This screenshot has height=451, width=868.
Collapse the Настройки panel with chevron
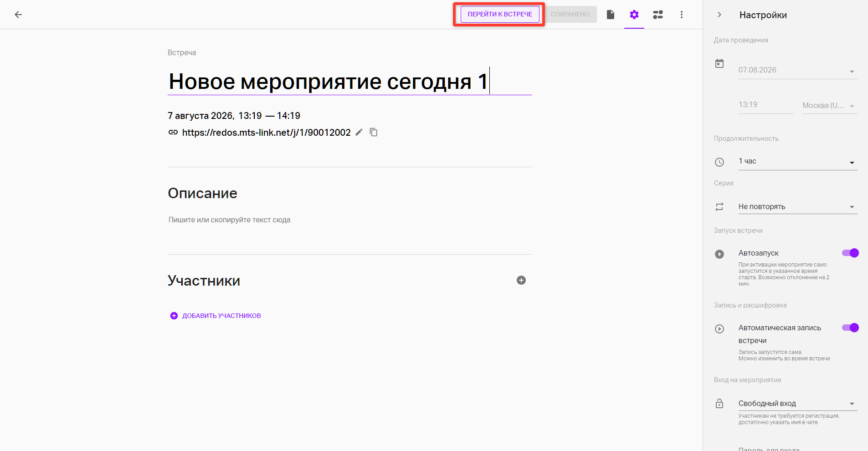click(x=719, y=15)
